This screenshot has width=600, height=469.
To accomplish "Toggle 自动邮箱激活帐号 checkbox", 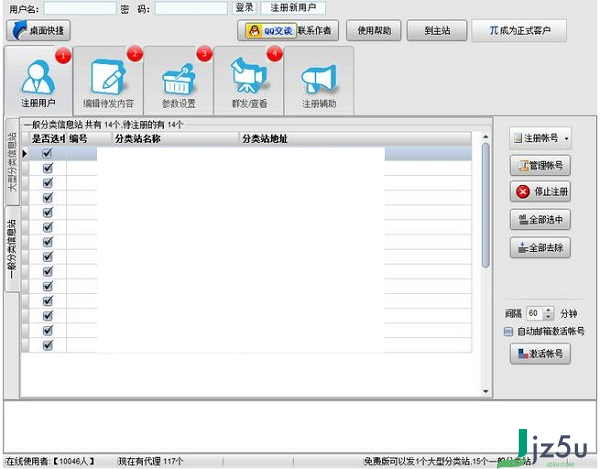I will 508,331.
